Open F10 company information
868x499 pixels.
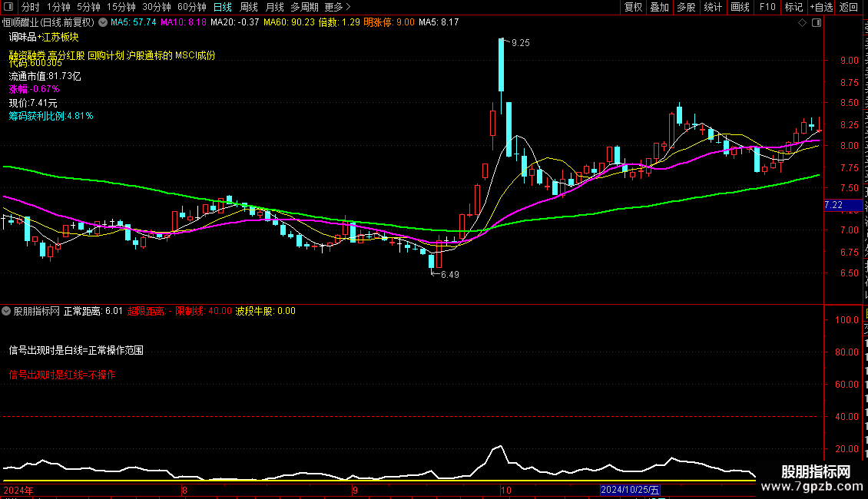pos(767,7)
